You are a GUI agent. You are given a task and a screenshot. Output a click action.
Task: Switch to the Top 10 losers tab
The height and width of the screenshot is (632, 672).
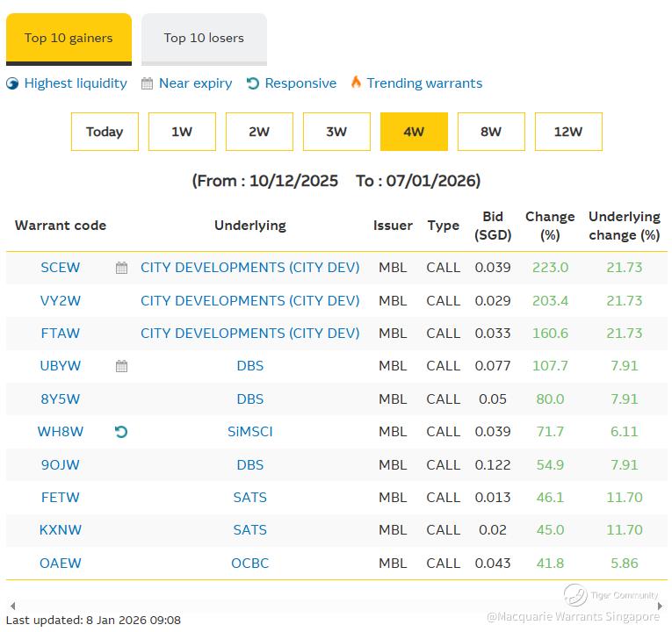click(x=204, y=39)
